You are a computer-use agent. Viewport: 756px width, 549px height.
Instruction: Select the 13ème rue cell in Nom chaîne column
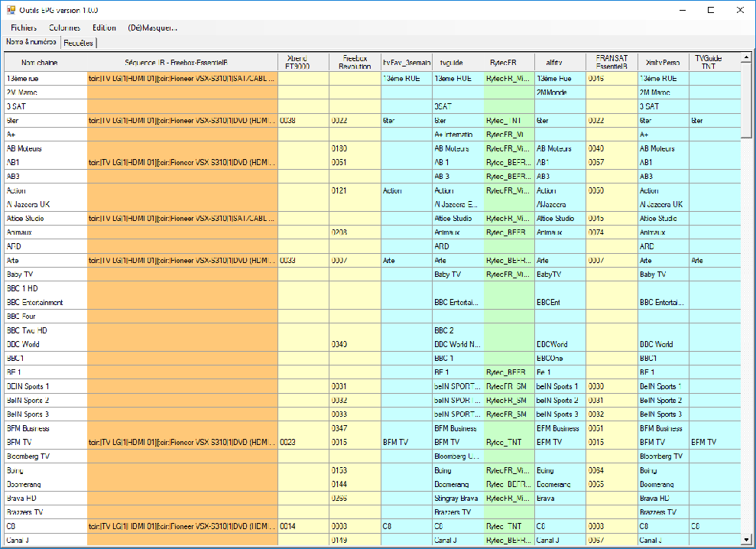(x=47, y=78)
